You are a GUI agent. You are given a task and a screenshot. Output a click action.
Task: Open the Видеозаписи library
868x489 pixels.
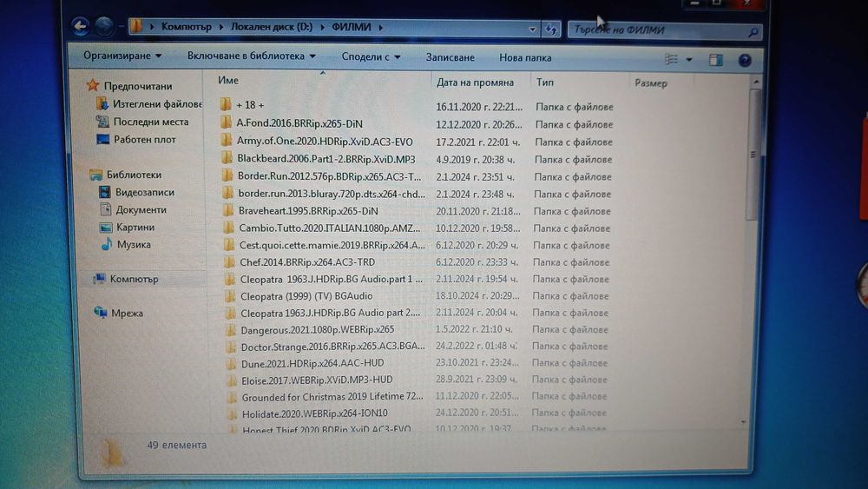click(144, 192)
